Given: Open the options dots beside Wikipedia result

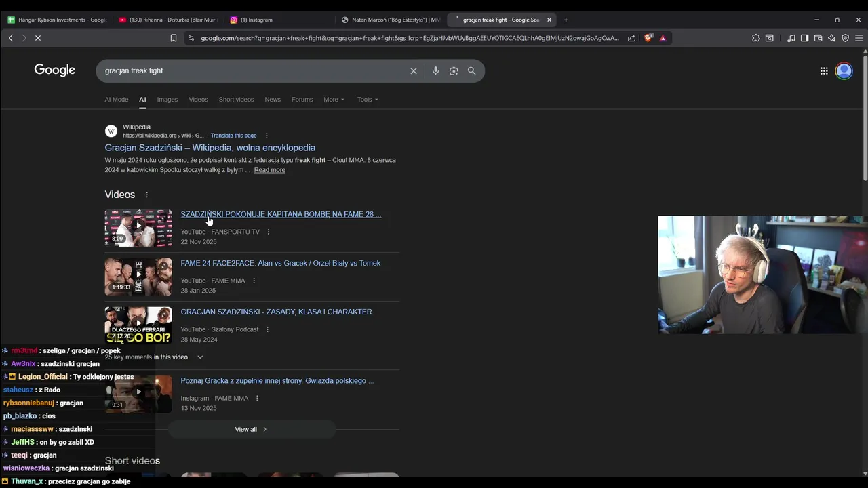Looking at the screenshot, I should pos(267,136).
